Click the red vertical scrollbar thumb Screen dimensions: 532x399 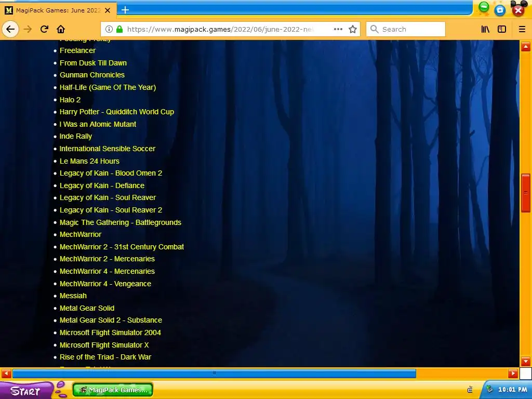pyautogui.click(x=526, y=193)
